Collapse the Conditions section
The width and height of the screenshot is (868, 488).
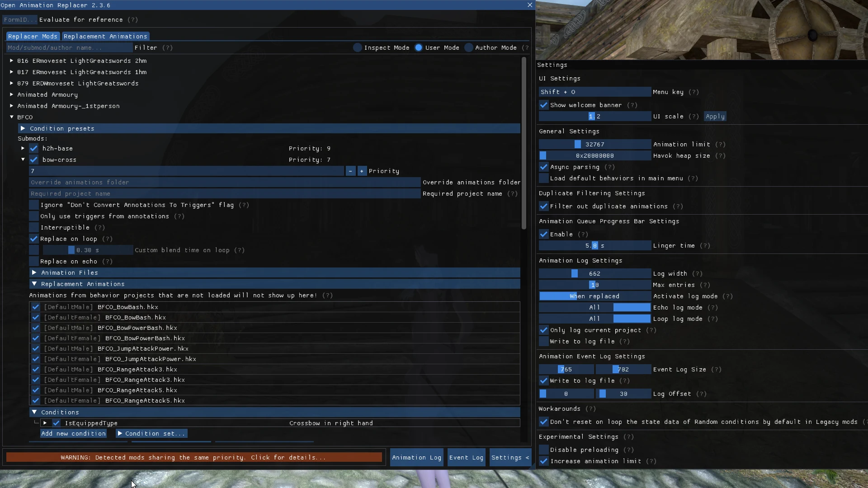tap(275, 413)
